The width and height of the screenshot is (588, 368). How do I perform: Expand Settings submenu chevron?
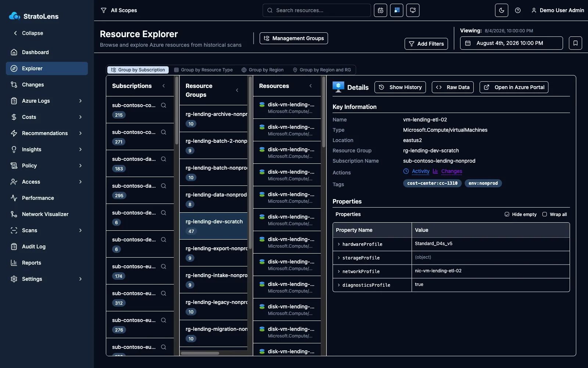tap(80, 279)
